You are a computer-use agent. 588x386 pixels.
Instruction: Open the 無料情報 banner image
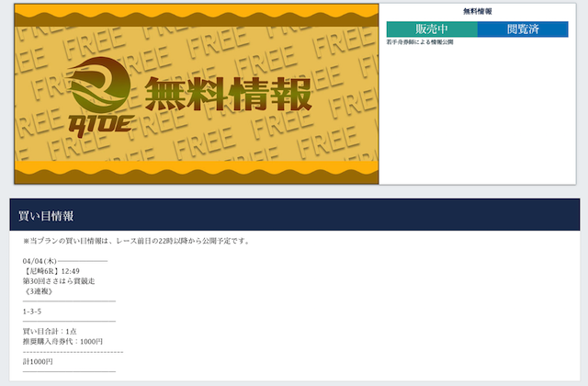pos(197,94)
